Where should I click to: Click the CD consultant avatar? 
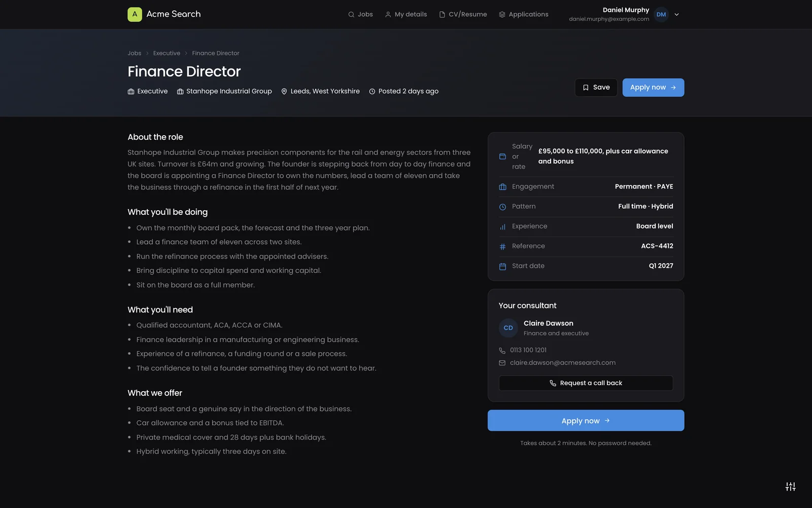coord(508,328)
